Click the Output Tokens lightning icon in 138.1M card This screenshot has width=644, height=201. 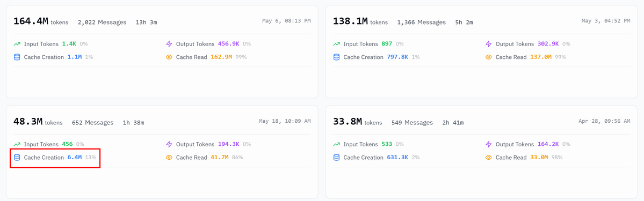(489, 44)
